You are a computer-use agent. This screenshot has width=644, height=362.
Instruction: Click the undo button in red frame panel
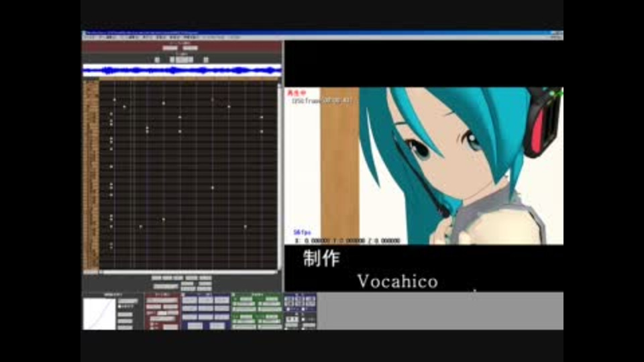[170, 48]
